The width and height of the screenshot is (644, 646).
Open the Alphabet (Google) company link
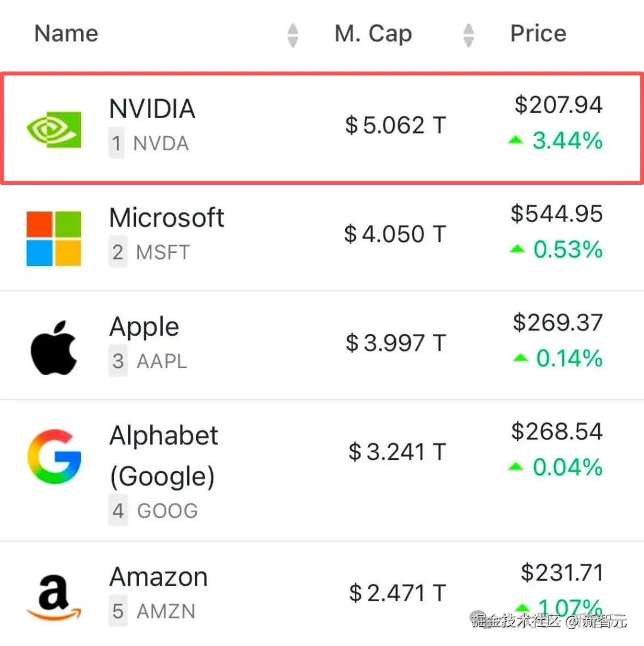[x=163, y=456]
